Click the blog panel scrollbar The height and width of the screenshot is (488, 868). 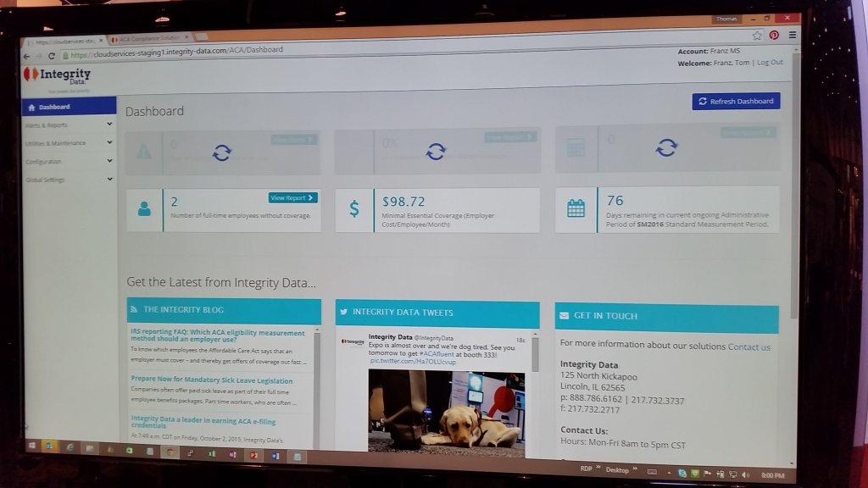317,387
